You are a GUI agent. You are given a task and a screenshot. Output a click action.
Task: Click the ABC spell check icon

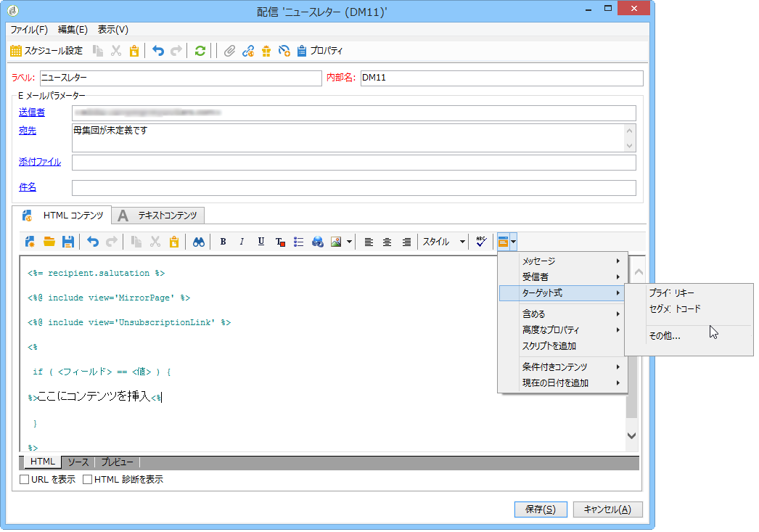click(481, 242)
